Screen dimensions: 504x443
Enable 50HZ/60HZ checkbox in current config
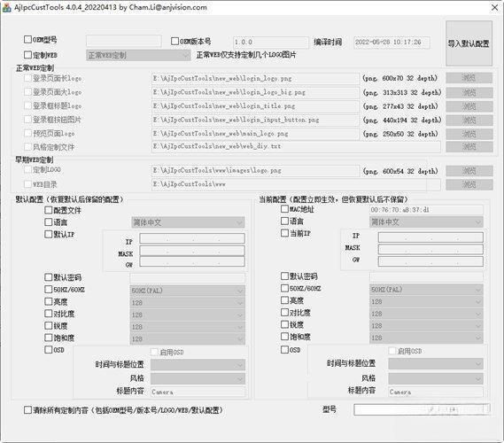pyautogui.click(x=284, y=288)
